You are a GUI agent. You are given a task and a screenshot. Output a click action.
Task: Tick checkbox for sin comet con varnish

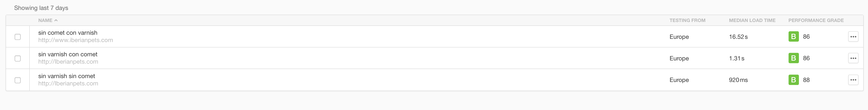[x=17, y=37]
